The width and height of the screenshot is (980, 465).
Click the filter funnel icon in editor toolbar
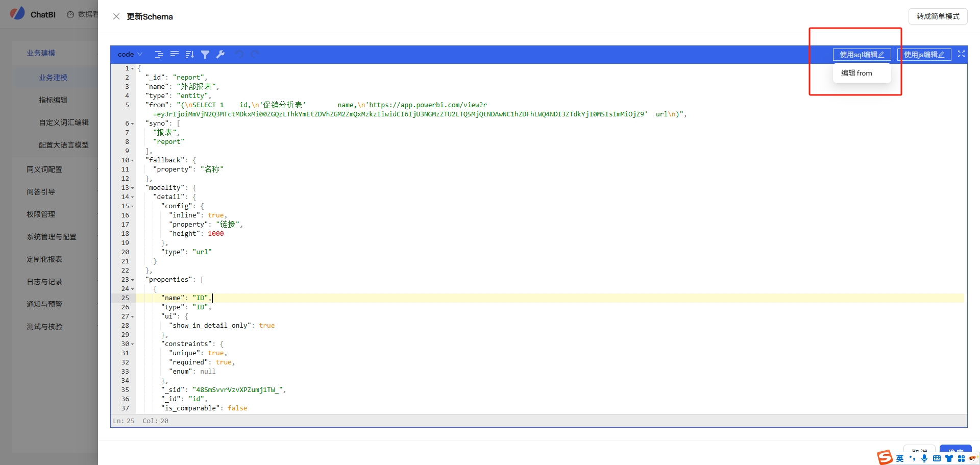pos(205,54)
